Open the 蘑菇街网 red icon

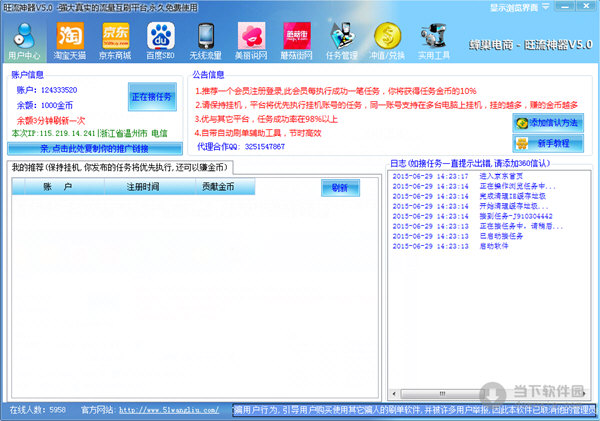[x=297, y=41]
